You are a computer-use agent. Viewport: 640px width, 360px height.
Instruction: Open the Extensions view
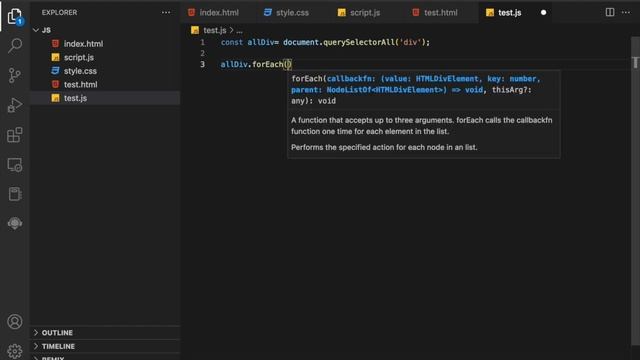pyautogui.click(x=15, y=135)
